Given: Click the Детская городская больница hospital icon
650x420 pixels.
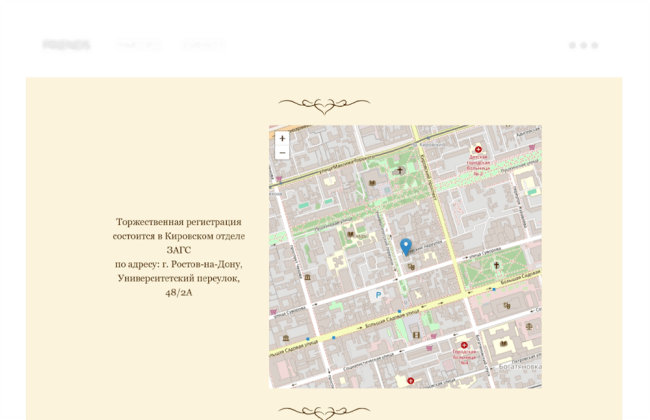Looking at the screenshot, I should pyautogui.click(x=477, y=150).
